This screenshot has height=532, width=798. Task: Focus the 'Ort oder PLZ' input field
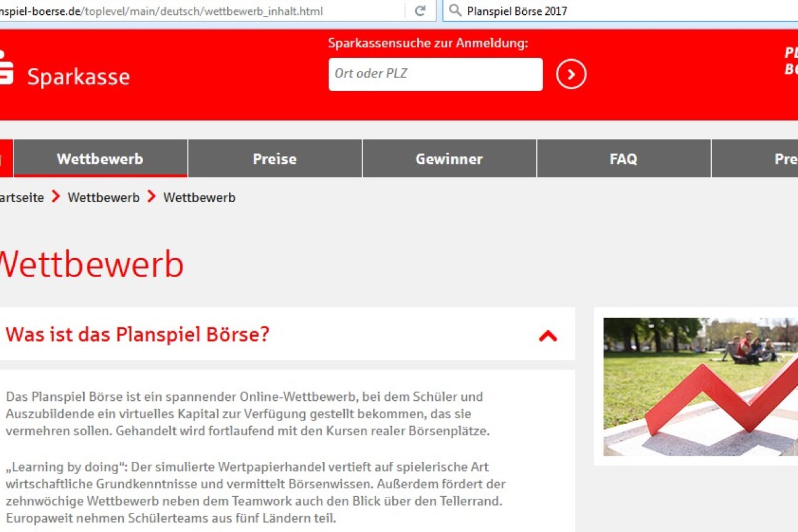(x=435, y=74)
